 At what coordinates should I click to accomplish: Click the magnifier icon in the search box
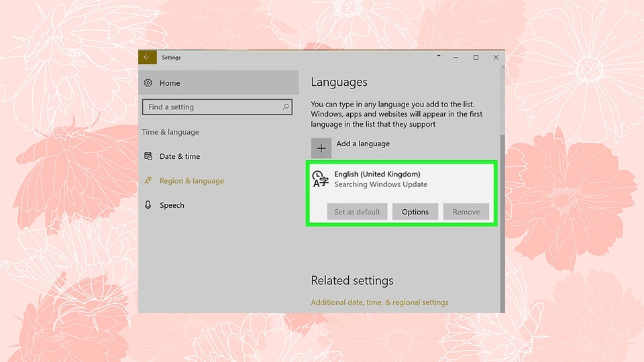[x=286, y=107]
